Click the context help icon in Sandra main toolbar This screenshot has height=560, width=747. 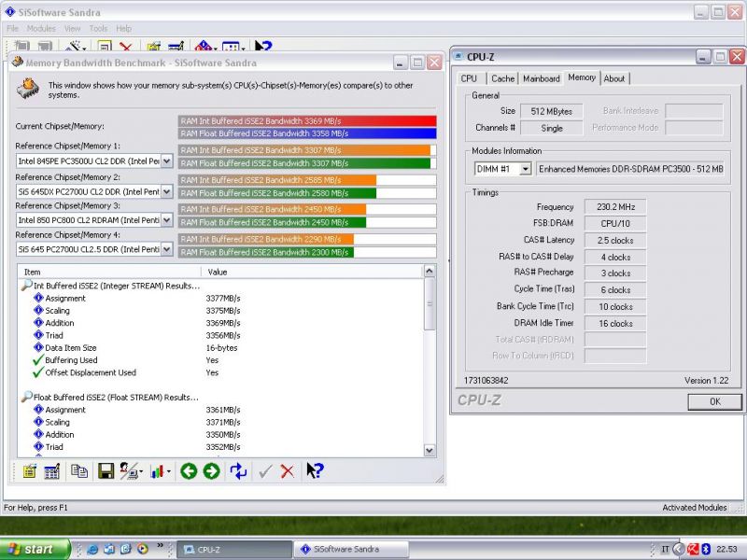tap(263, 46)
